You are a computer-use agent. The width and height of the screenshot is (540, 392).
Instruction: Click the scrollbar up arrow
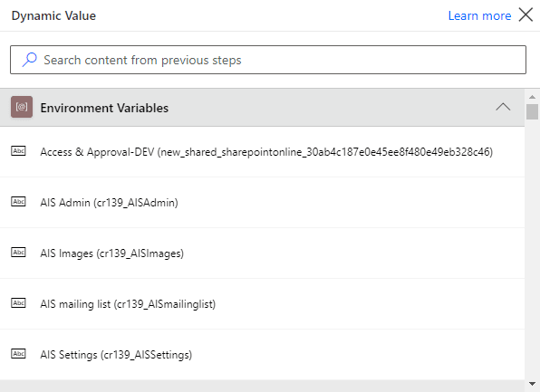pos(532,97)
